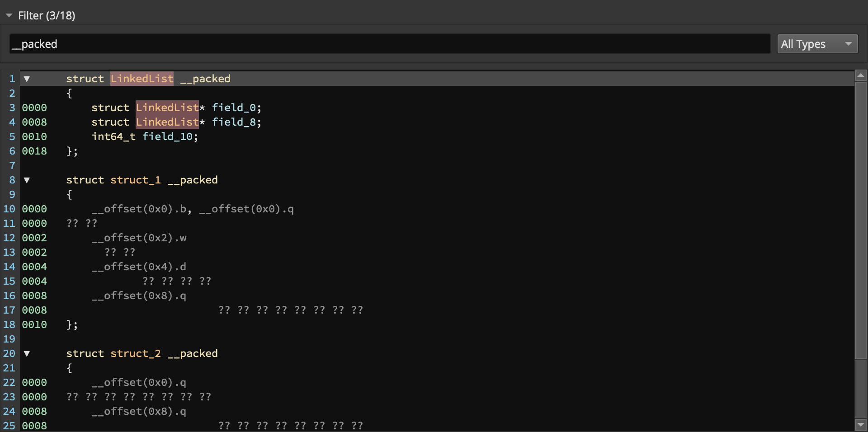Open the All Types dropdown

coord(816,44)
